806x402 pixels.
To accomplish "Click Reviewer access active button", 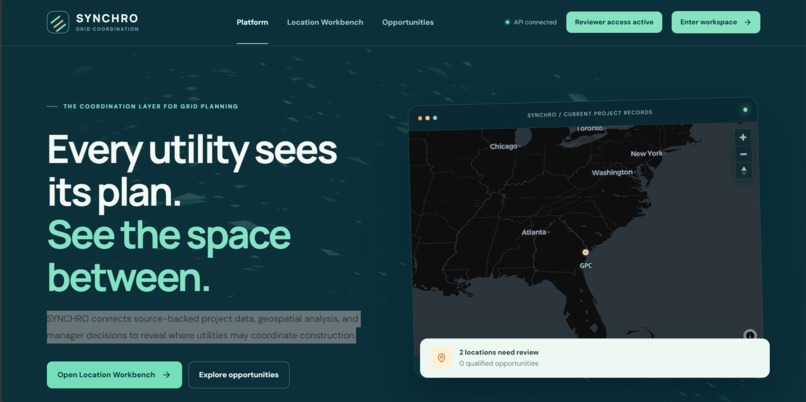I will (x=614, y=22).
